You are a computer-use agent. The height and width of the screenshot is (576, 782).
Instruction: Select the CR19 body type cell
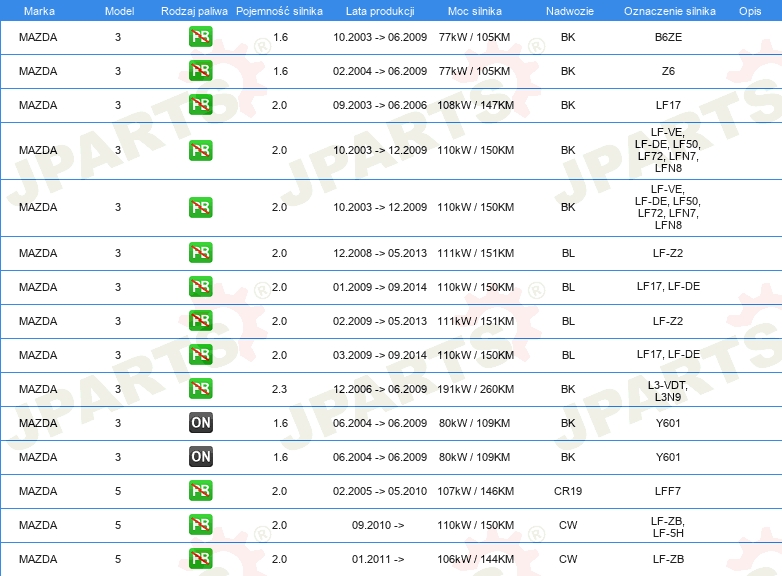[568, 491]
